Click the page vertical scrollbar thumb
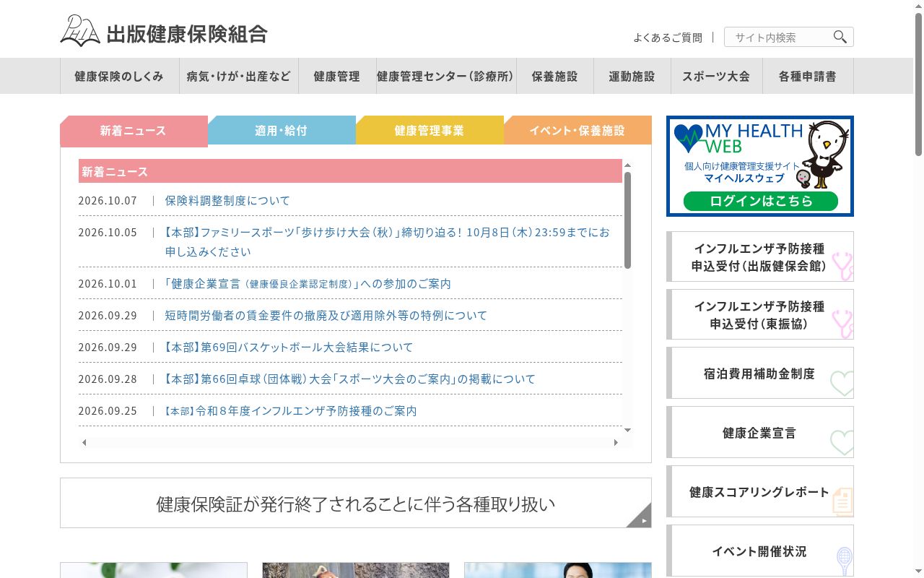Viewport: 924px width, 578px height. pyautogui.click(x=918, y=83)
